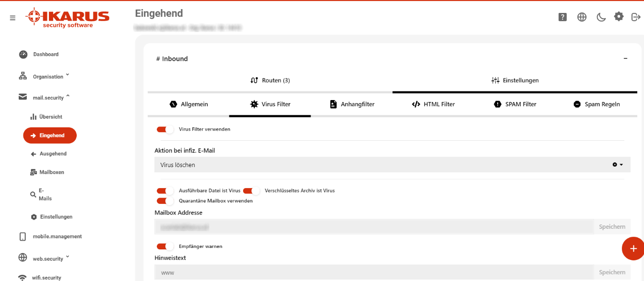Go to Ausgehend in the sidebar
The width and height of the screenshot is (644, 281).
point(48,154)
